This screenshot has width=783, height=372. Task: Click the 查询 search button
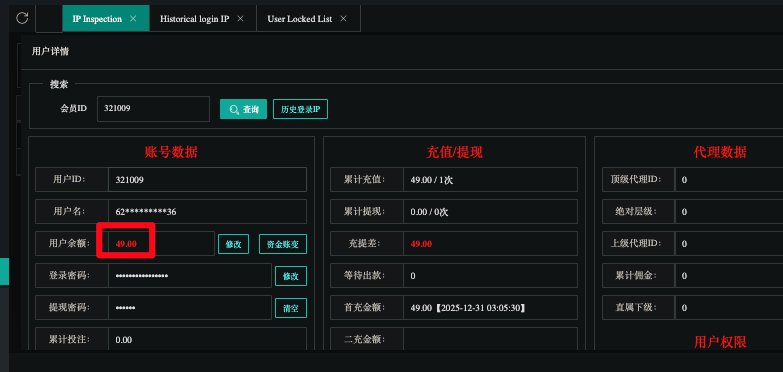243,109
